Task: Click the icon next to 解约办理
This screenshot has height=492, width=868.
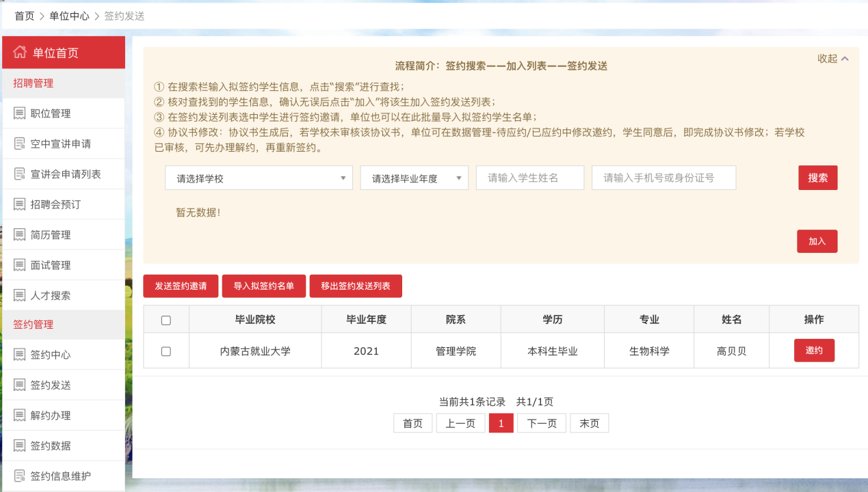Action: [19, 415]
